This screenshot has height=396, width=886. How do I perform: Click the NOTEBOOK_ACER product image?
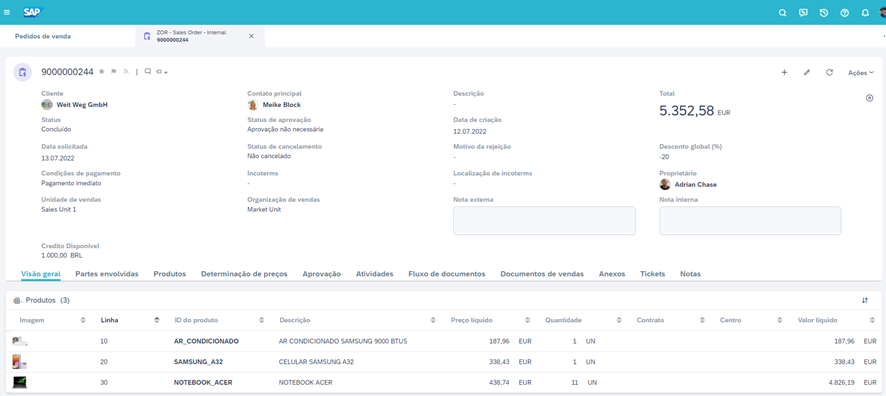[20, 382]
